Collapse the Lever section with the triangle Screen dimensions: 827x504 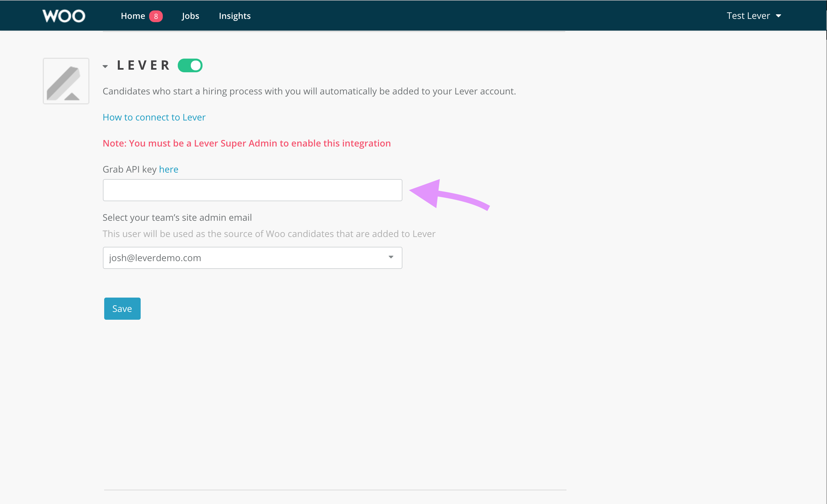[105, 66]
